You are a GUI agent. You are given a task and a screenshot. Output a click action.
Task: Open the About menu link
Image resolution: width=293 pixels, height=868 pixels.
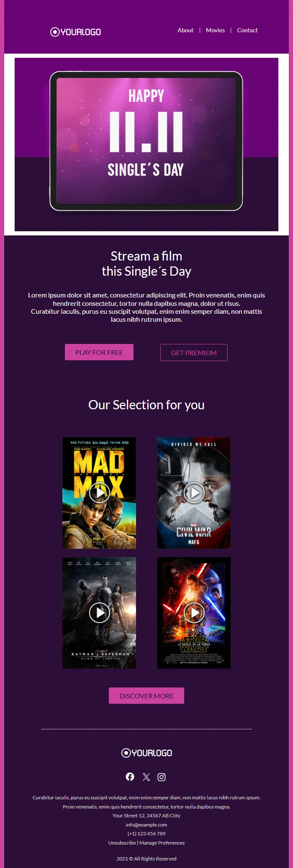pos(185,30)
